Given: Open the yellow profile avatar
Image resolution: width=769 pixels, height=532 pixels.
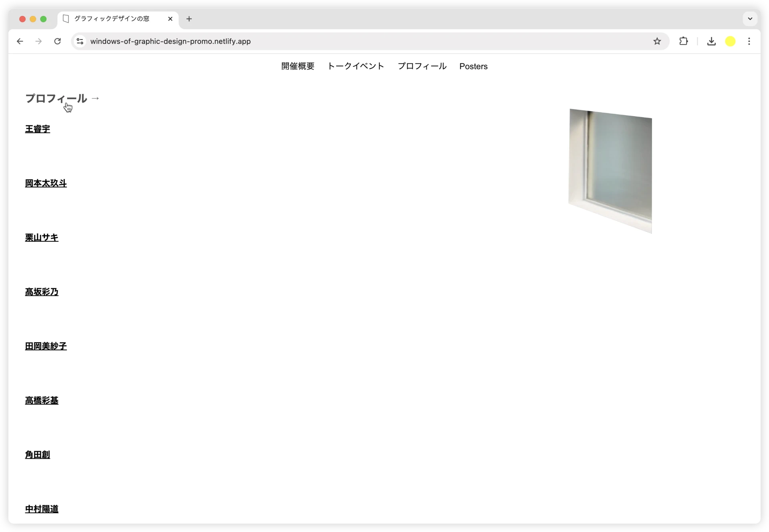Looking at the screenshot, I should pos(730,41).
